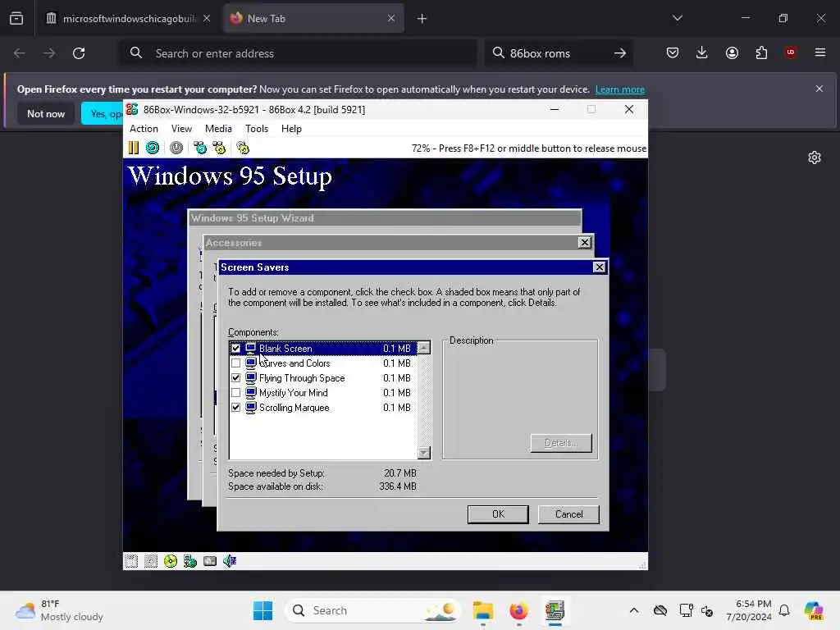Image resolution: width=840 pixels, height=630 pixels.
Task: Click the sound speaker status icon
Action: tap(230, 561)
